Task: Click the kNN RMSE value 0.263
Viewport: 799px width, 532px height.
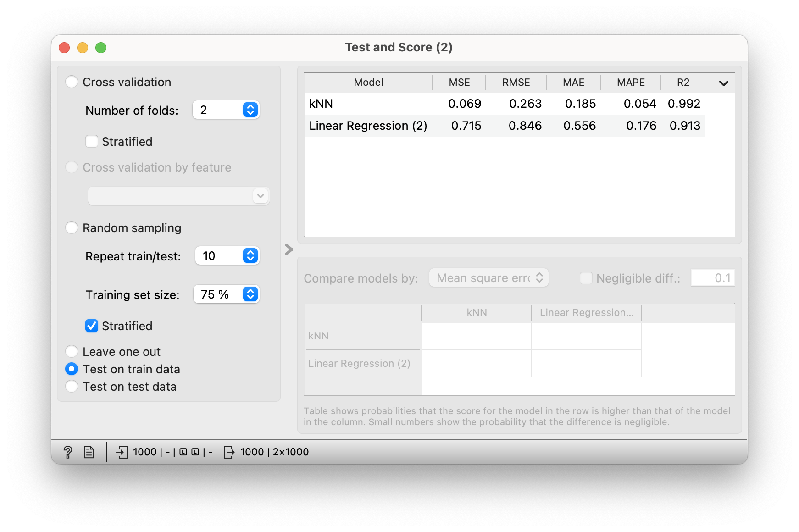Action: pos(525,104)
